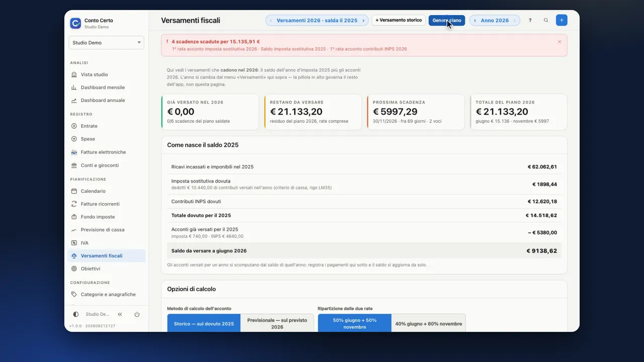Collapse the sidebar with double chevron icon
The height and width of the screenshot is (362, 644).
tap(120, 314)
